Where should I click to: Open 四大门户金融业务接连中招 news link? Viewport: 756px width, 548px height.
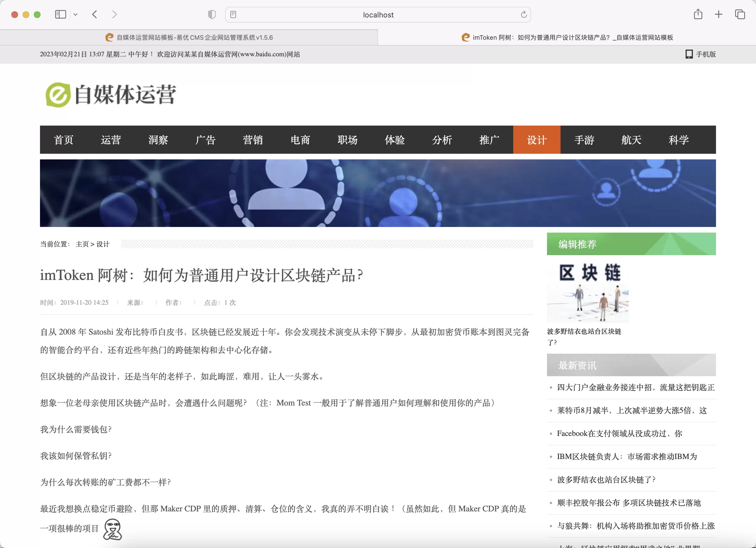tap(636, 387)
